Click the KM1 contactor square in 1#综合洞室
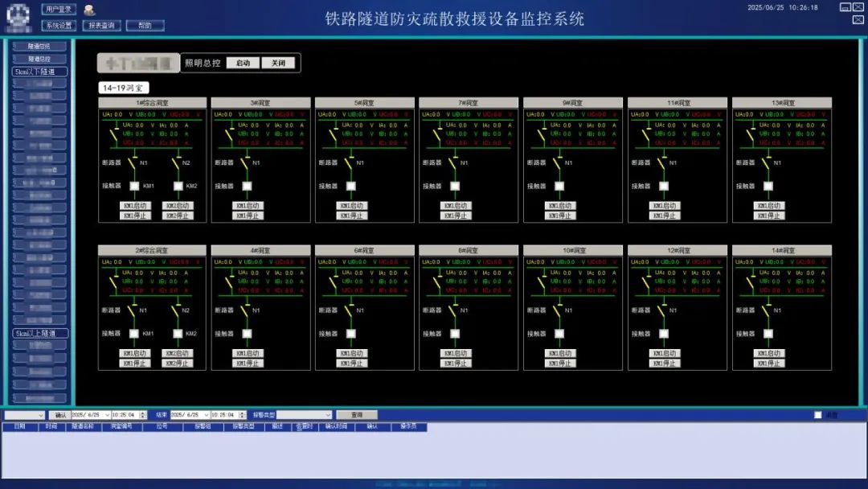This screenshot has width=868, height=489. (135, 186)
